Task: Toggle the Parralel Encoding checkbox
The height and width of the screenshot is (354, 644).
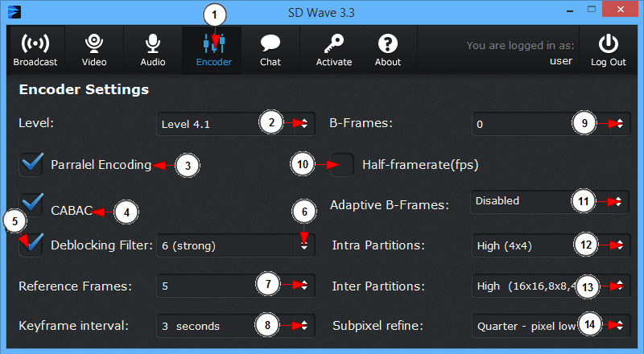Action: [31, 165]
